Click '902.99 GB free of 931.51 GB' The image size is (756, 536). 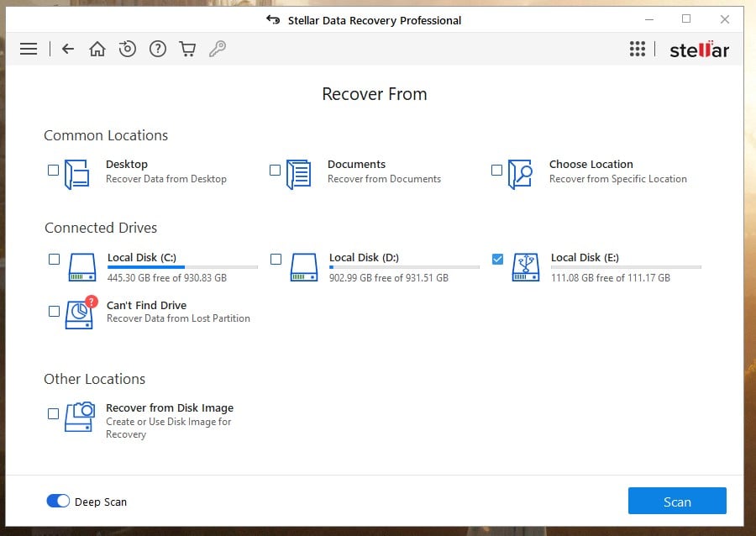click(389, 277)
